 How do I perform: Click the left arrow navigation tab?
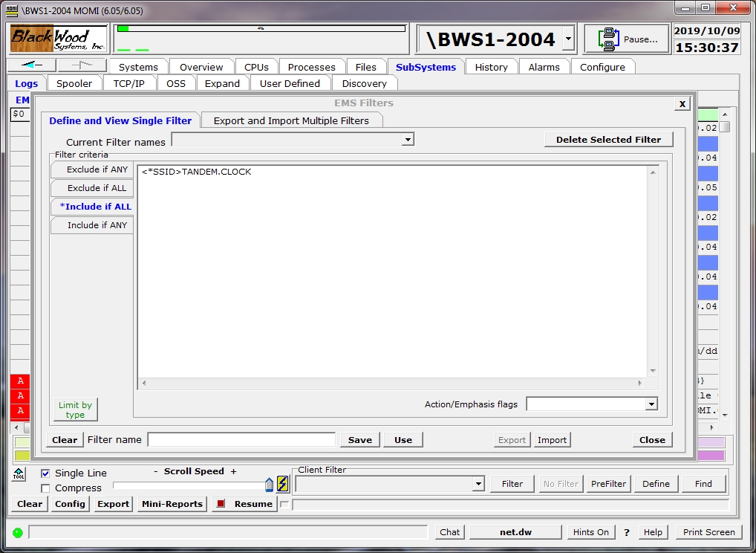pyautogui.click(x=32, y=66)
